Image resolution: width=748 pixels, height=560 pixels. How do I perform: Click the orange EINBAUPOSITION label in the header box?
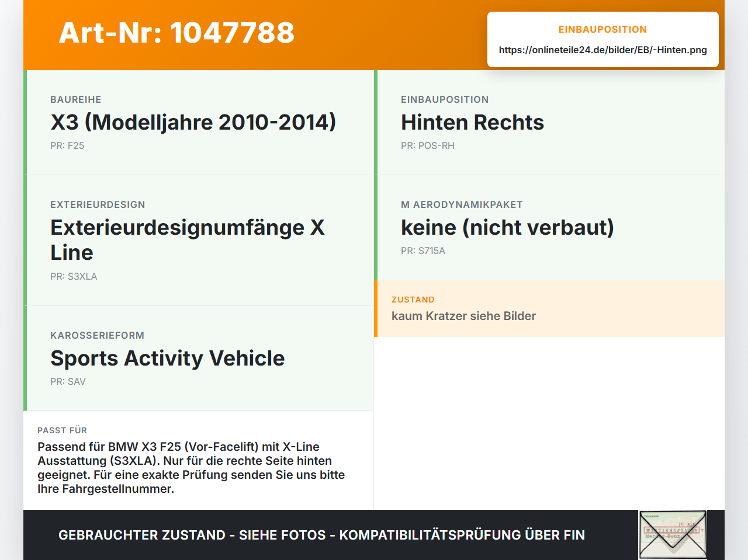click(x=602, y=29)
